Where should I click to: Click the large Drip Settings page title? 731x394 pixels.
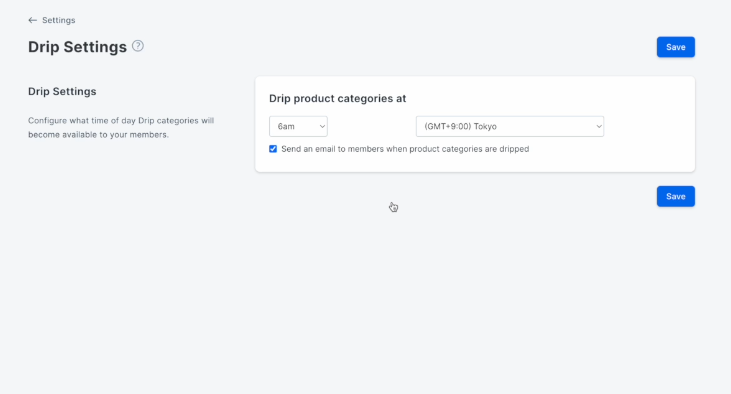(x=77, y=47)
